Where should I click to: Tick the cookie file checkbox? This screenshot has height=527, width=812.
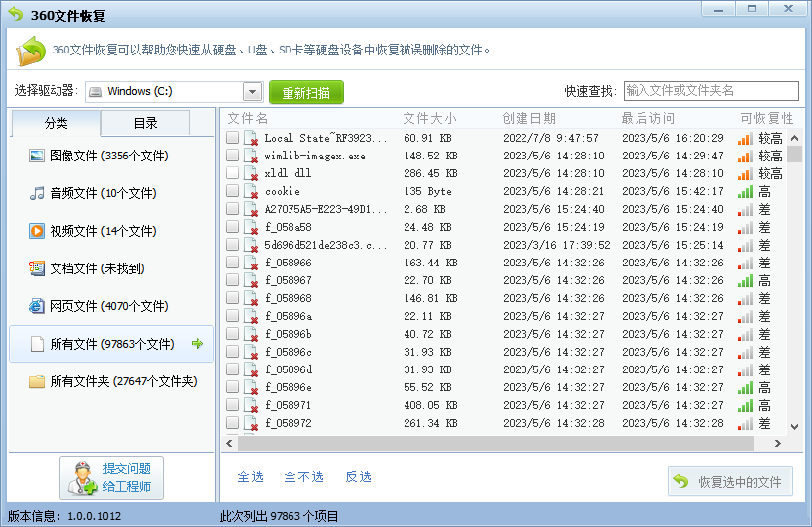pos(232,191)
